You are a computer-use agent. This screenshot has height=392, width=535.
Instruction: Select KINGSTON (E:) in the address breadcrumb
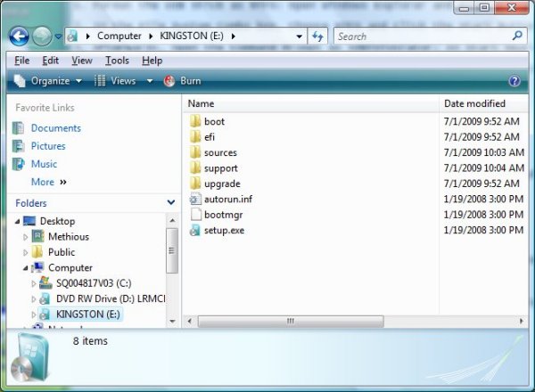(192, 37)
